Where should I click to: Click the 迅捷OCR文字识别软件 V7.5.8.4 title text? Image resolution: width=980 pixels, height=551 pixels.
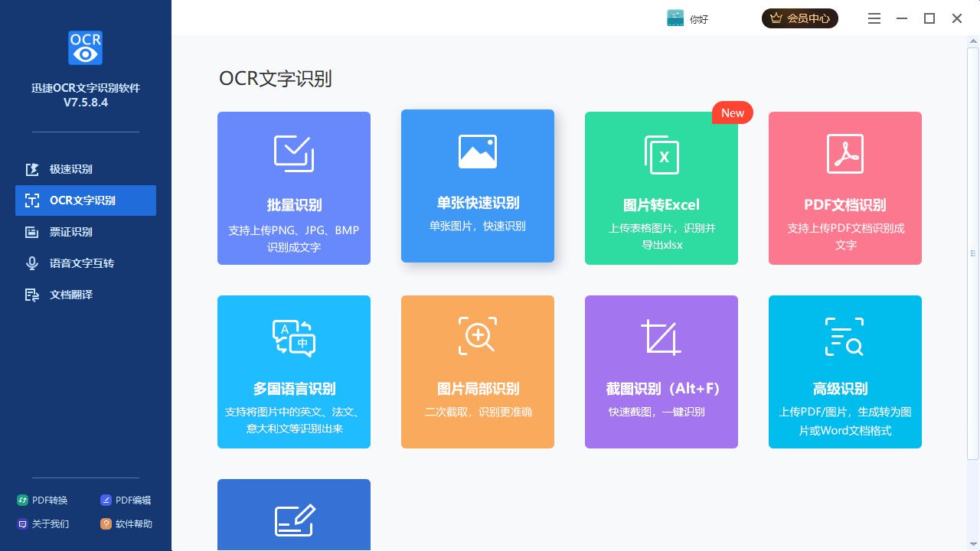(86, 95)
